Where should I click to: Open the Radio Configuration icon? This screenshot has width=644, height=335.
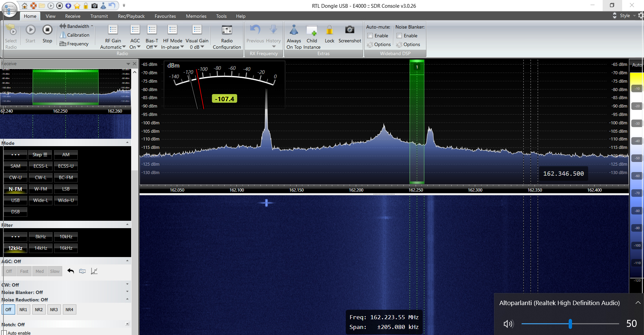(x=227, y=30)
